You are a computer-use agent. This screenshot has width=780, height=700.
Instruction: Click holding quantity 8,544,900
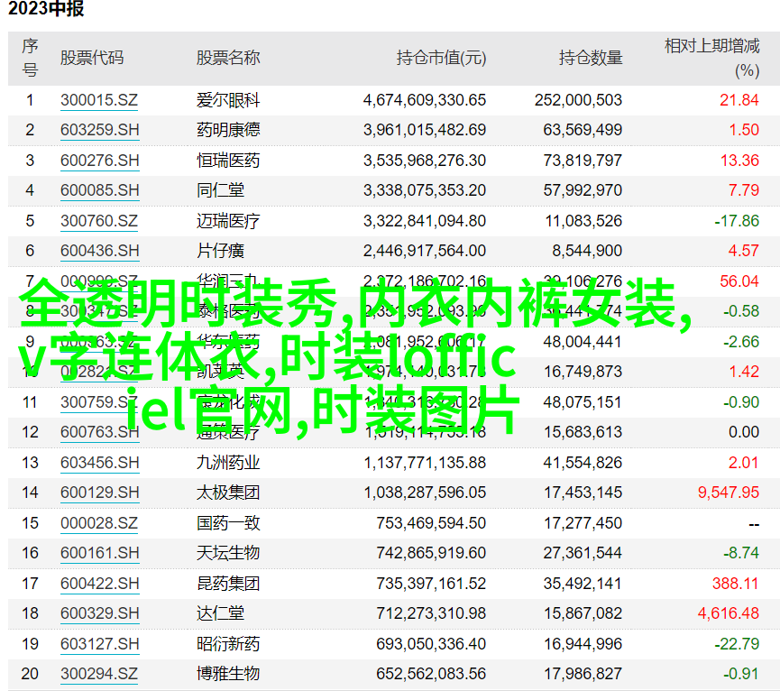587,251
